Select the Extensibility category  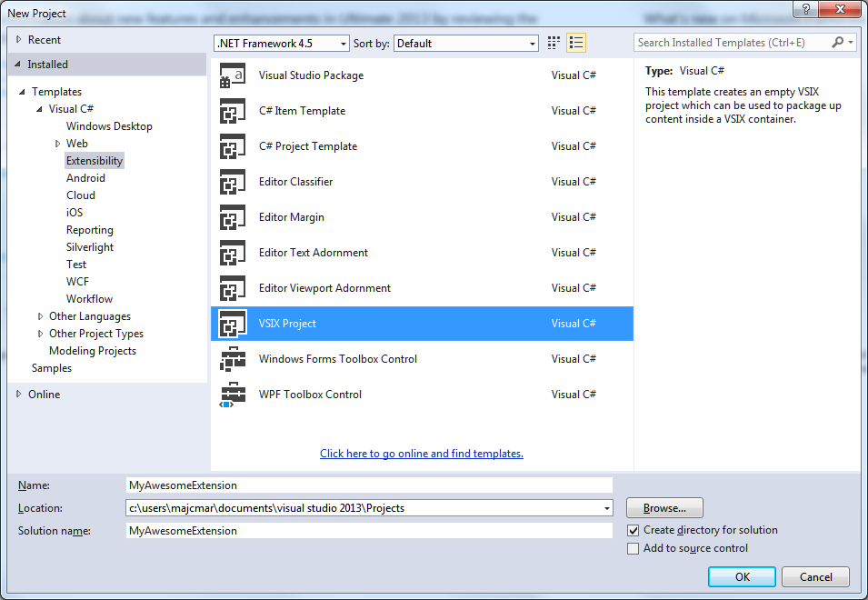click(x=95, y=161)
